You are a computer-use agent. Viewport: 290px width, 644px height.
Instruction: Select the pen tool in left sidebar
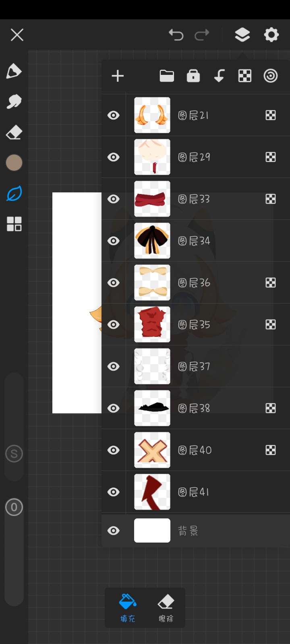pos(14,71)
